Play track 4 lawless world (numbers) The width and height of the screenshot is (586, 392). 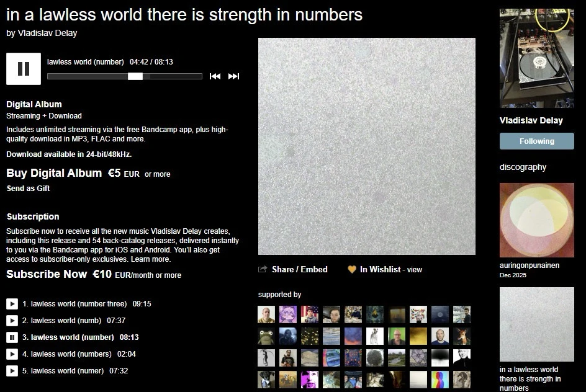tap(12, 354)
